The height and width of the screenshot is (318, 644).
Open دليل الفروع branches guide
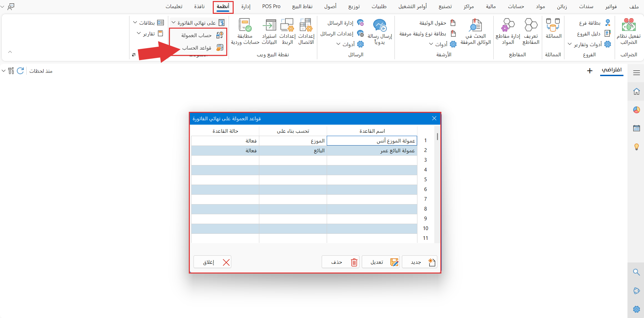(594, 34)
